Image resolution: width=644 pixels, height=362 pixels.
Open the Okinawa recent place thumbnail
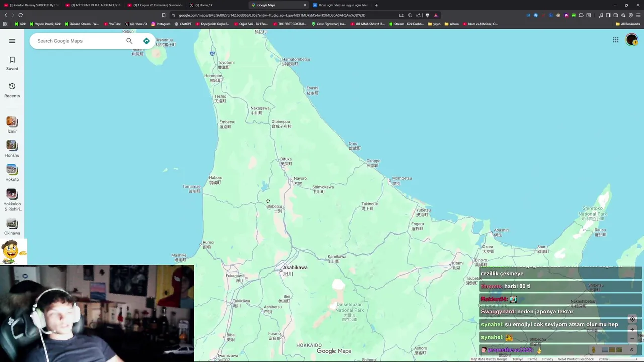(12, 224)
